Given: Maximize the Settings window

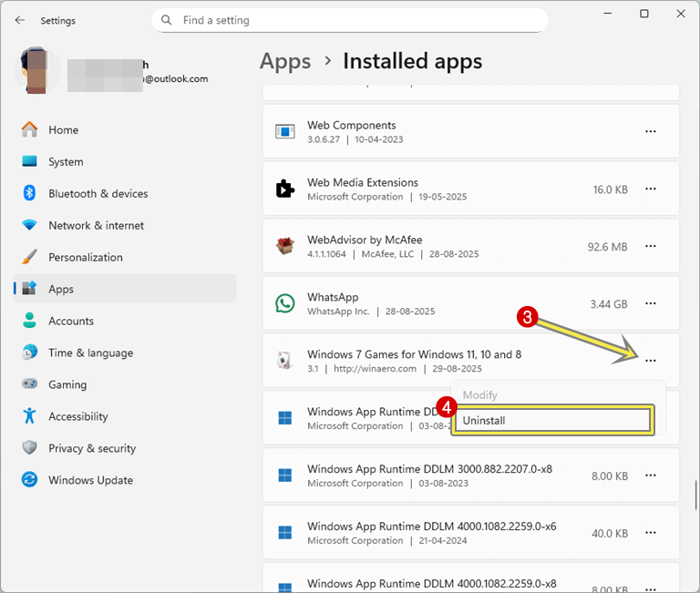Looking at the screenshot, I should click(x=643, y=14).
